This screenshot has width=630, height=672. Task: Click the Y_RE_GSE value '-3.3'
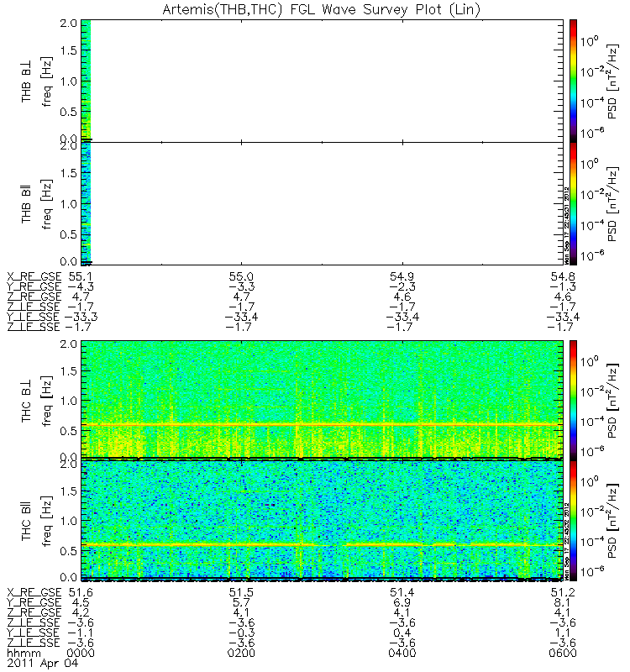tap(241, 286)
